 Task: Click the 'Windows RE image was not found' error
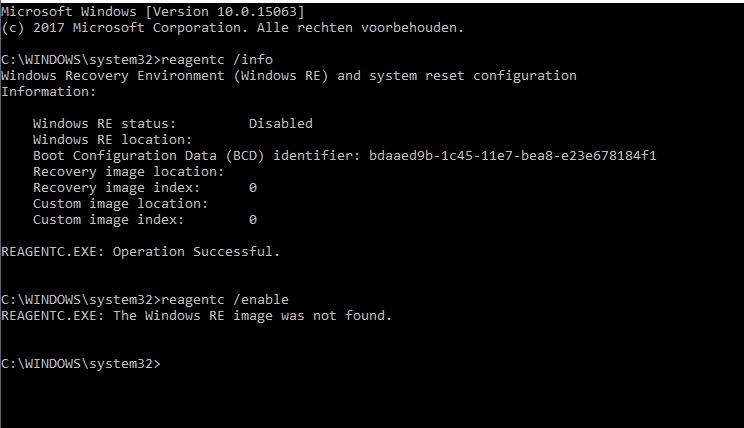(252, 315)
